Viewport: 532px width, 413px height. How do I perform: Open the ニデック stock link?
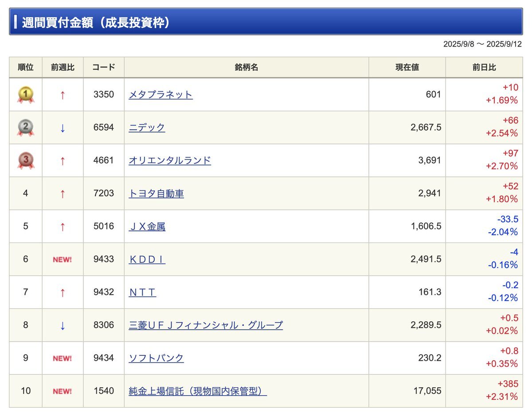pos(147,128)
